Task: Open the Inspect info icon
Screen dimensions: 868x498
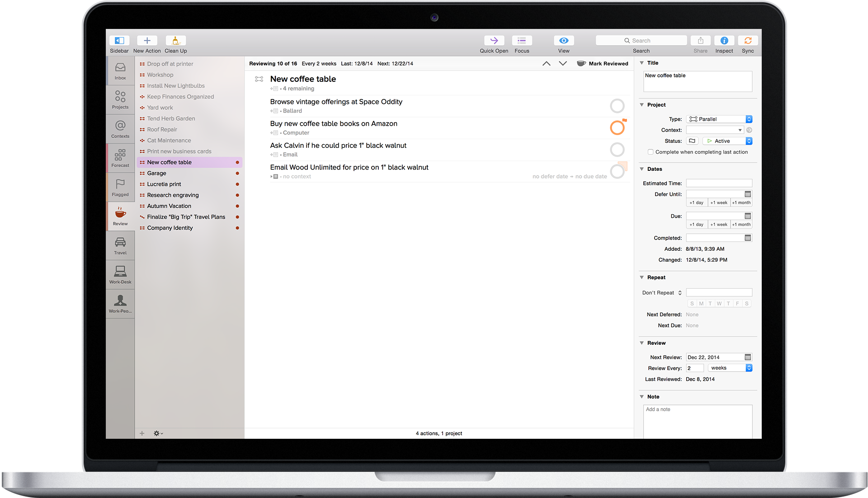Action: coord(724,41)
